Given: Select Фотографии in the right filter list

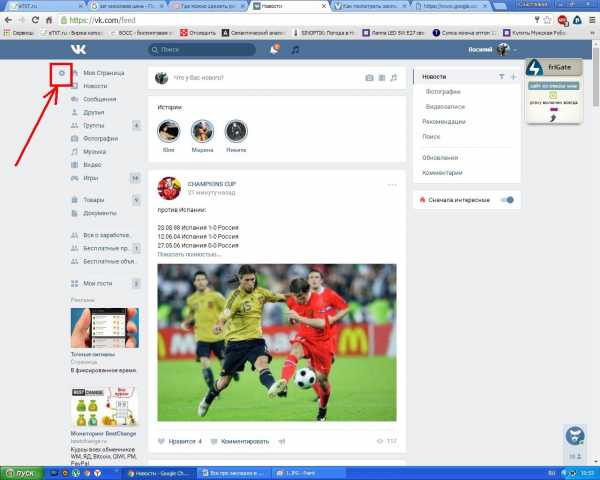Looking at the screenshot, I should (x=443, y=91).
